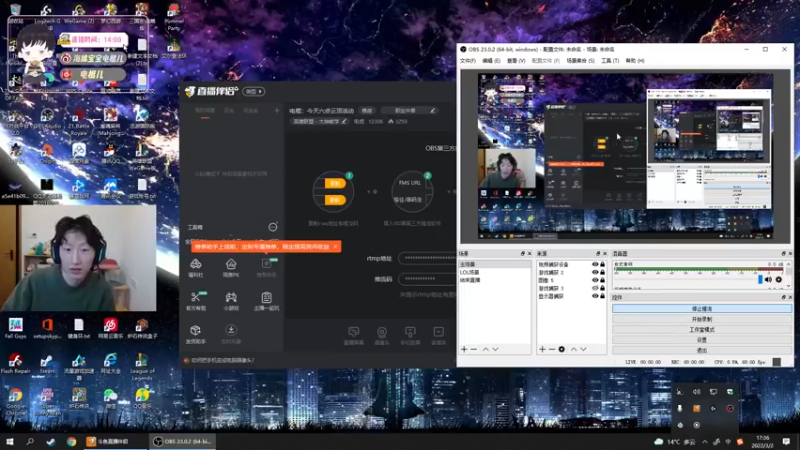Viewport: 800px width, 450px height.
Task: Open OBS 文件 menu
Action: 467,61
